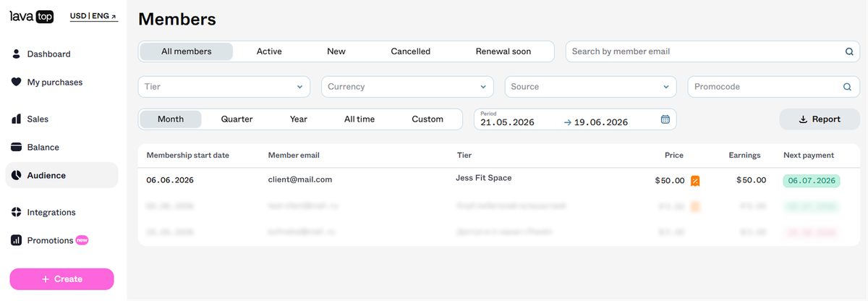
Task: Expand the Tier dropdown
Action: 224,87
